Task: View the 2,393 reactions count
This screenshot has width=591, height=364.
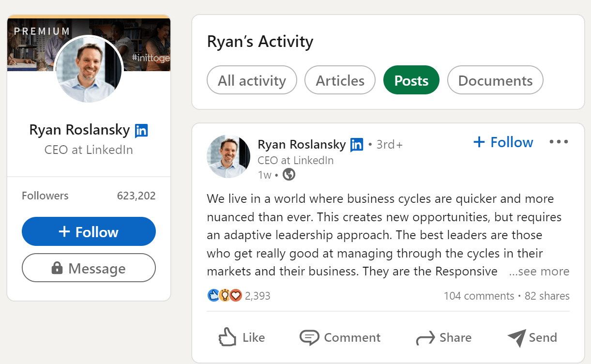Action: pyautogui.click(x=258, y=295)
